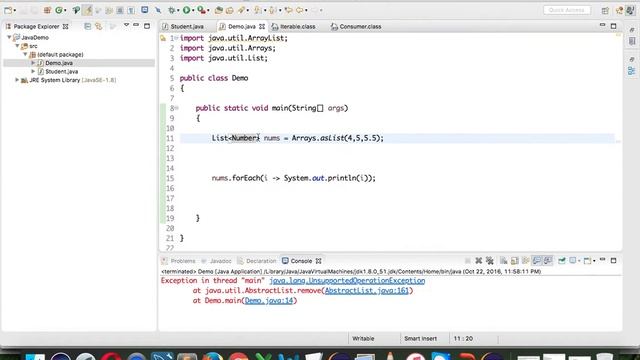Click line 11 List<Number> code line

tap(298, 138)
